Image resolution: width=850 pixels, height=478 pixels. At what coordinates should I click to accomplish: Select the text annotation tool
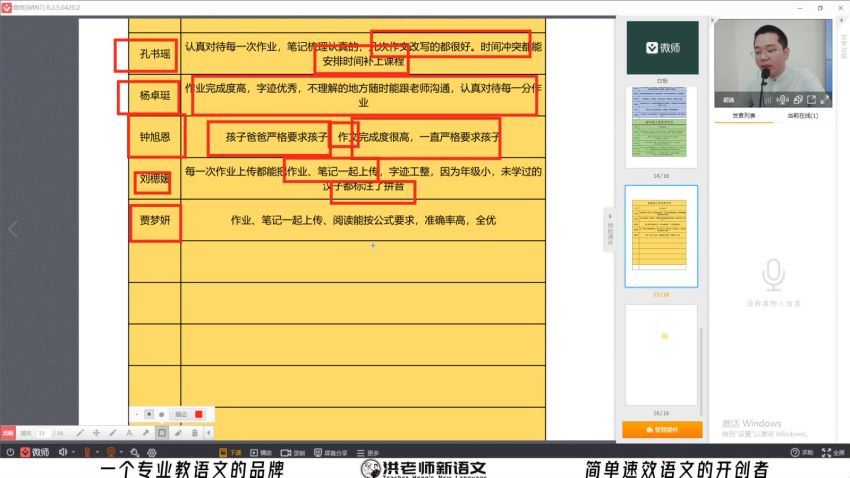click(x=129, y=433)
